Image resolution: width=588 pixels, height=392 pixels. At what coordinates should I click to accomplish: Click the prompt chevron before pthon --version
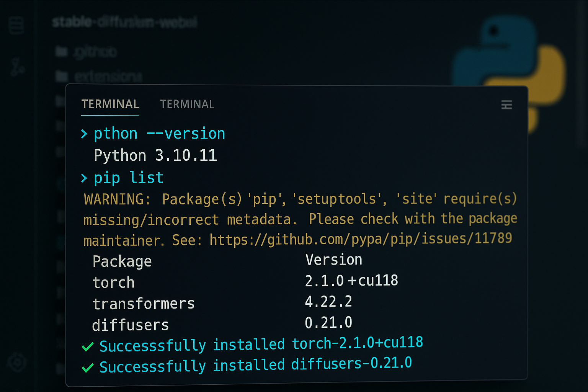[84, 134]
